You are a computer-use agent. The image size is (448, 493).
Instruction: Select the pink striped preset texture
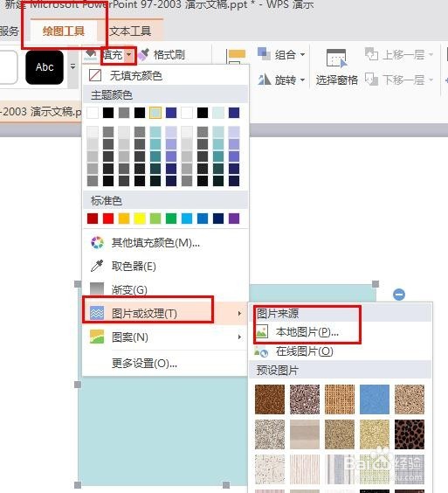tap(305, 469)
